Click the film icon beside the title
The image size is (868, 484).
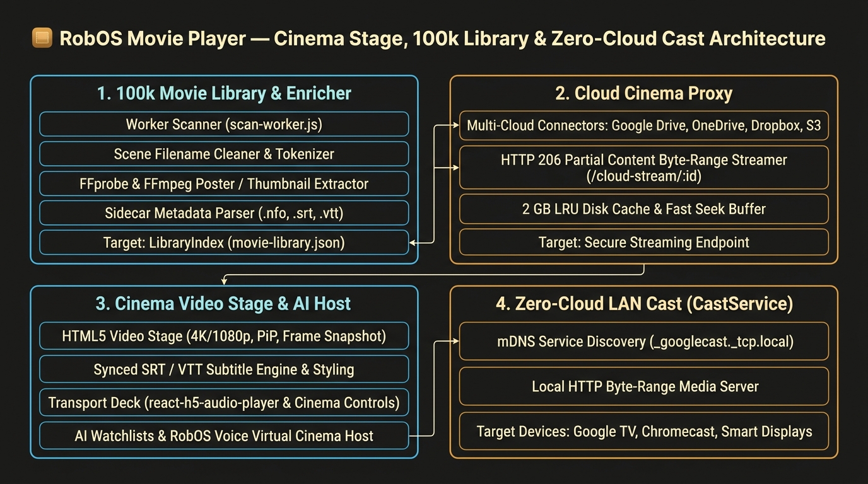[x=41, y=38]
